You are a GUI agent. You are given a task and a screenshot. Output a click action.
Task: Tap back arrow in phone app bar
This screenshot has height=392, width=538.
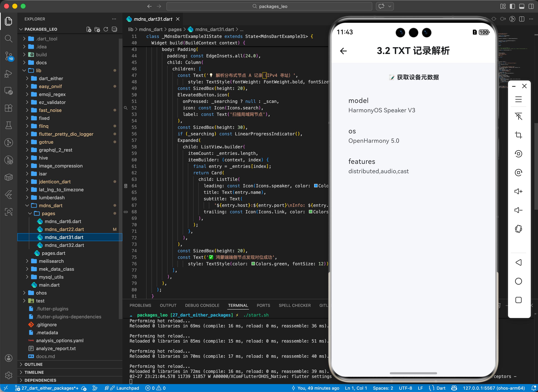point(343,51)
